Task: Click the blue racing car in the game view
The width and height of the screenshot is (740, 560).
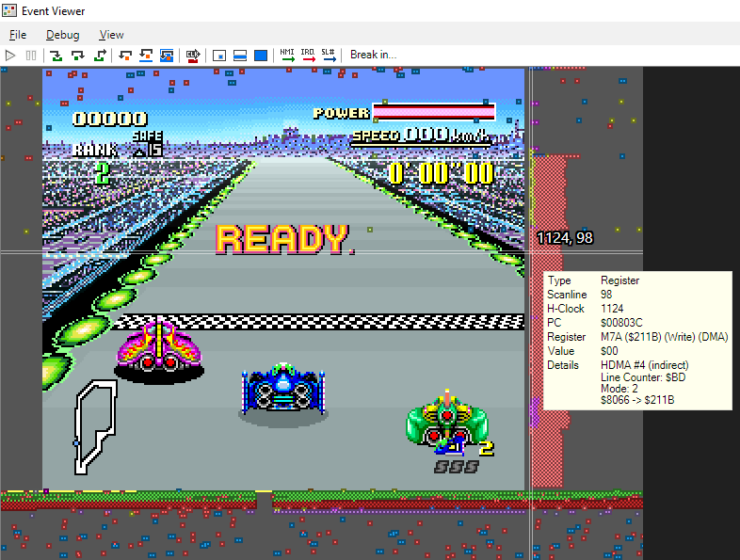Action: click(x=283, y=390)
